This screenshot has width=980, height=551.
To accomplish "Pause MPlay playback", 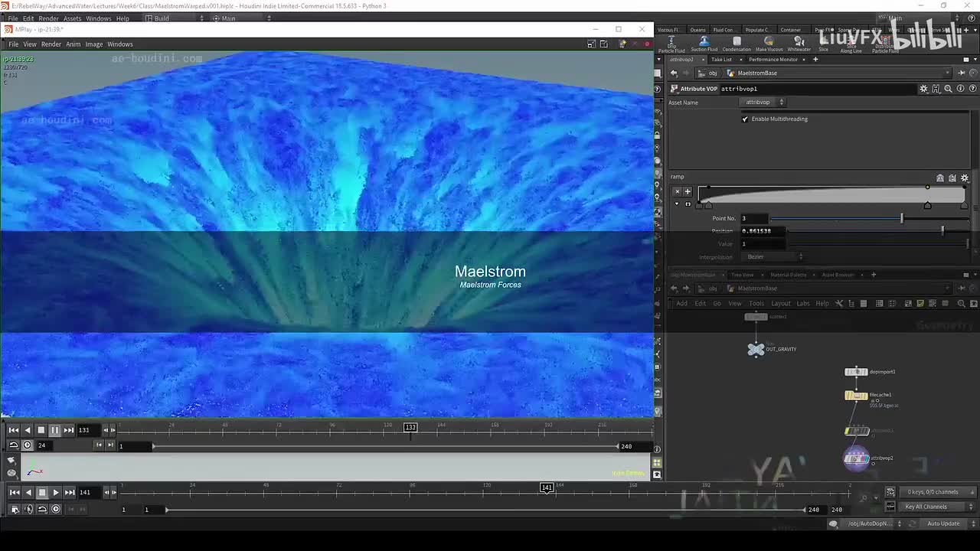I will [x=54, y=430].
